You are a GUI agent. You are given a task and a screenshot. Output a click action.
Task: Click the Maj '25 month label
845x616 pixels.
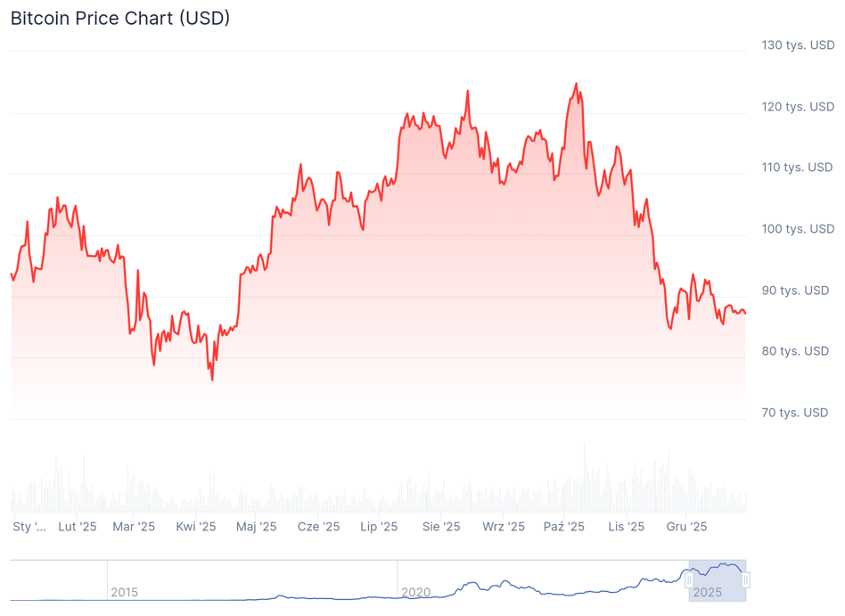pos(257,527)
